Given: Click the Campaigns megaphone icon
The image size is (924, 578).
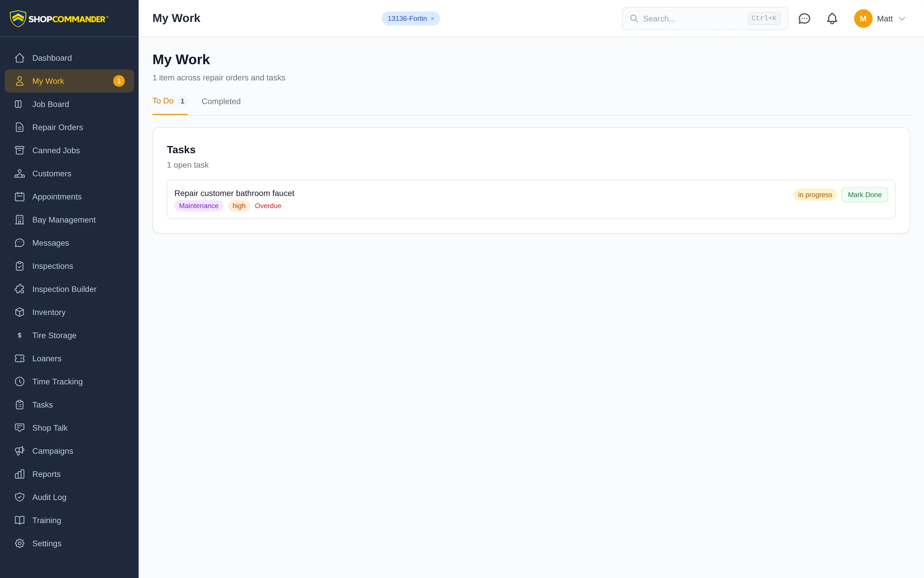Looking at the screenshot, I should (x=19, y=451).
